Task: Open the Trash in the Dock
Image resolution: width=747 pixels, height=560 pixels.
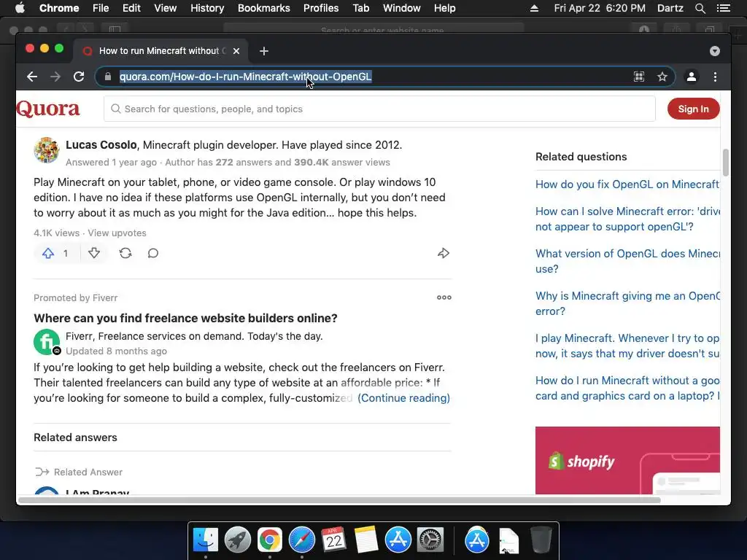Action: click(541, 540)
